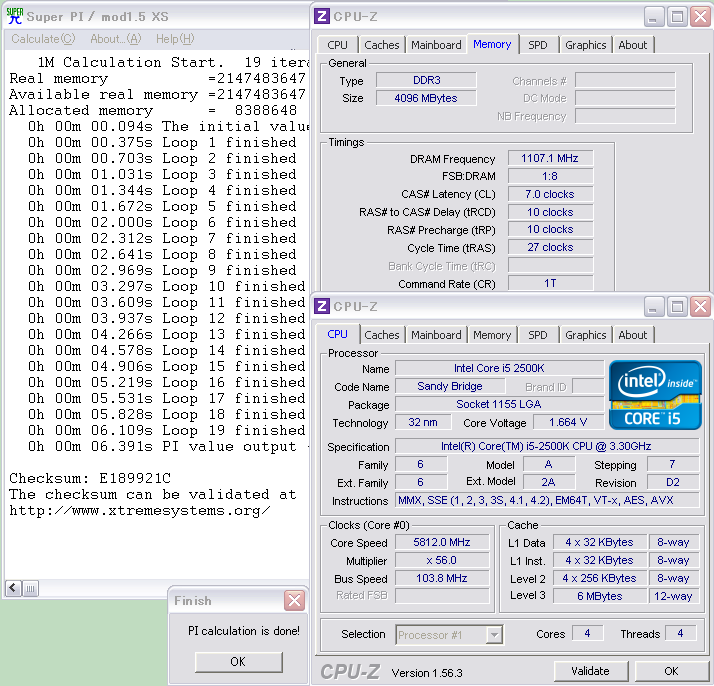Click the xtremesystems.org URL text in Super PI
This screenshot has height=686, width=714.
click(x=140, y=511)
